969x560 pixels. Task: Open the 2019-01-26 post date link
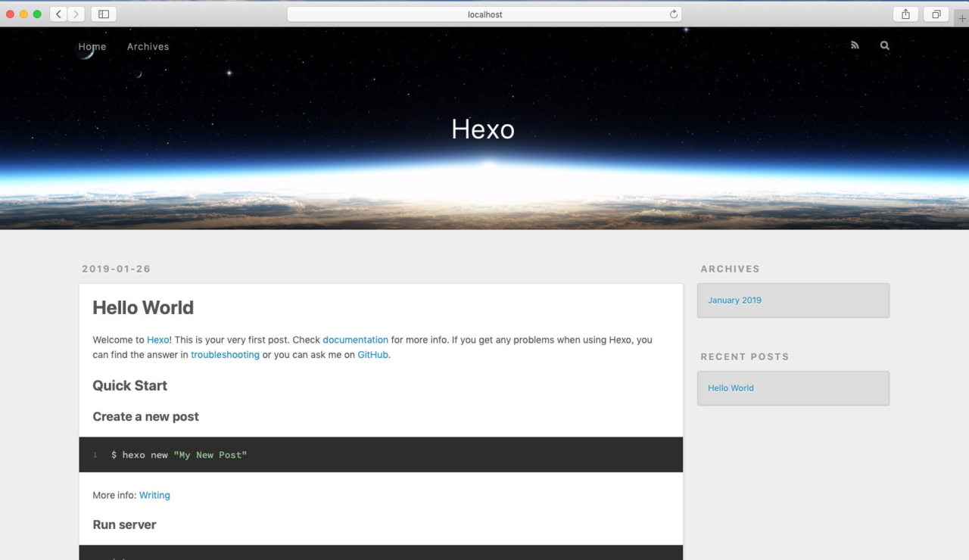[x=117, y=269]
